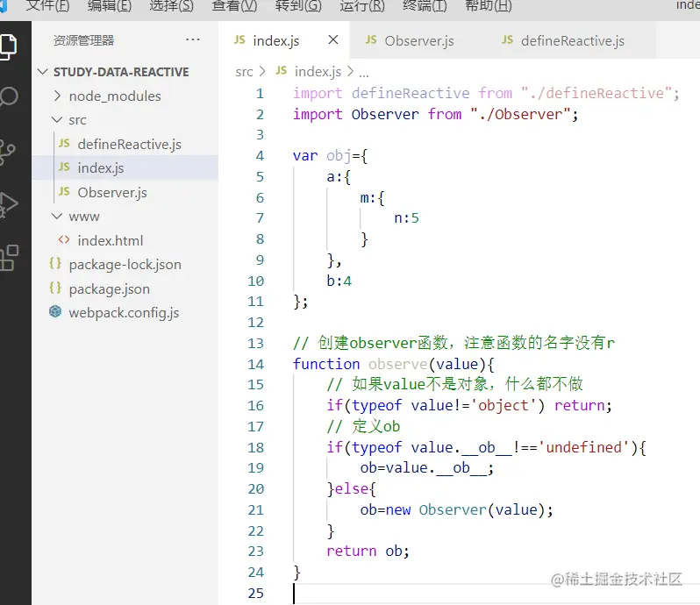700x605 pixels.
Task: Switch to the Observer.js editor tab
Action: coord(418,40)
